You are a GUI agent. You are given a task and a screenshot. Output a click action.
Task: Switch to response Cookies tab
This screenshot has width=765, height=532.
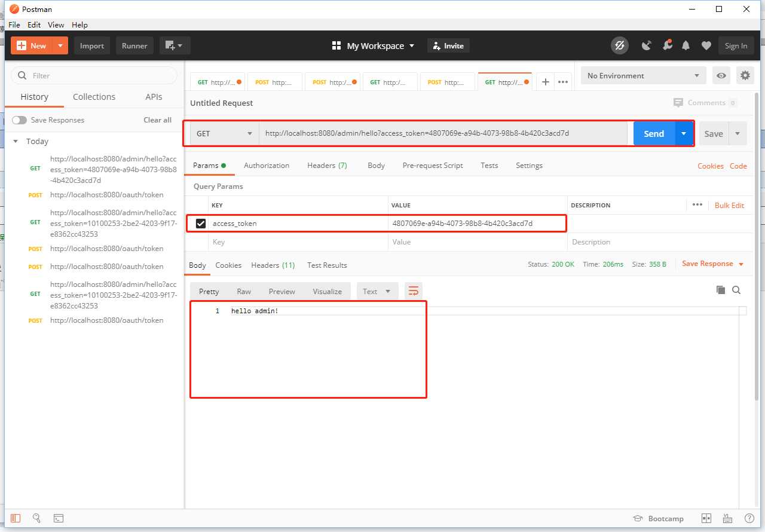tap(228, 265)
